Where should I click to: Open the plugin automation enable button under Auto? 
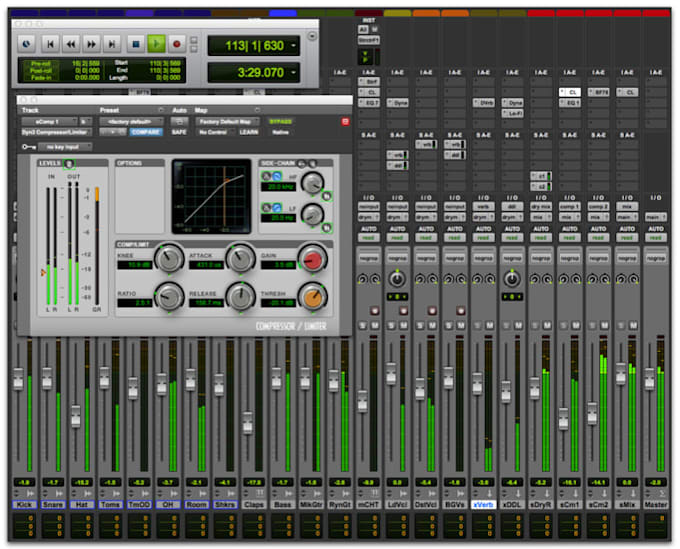pos(179,121)
